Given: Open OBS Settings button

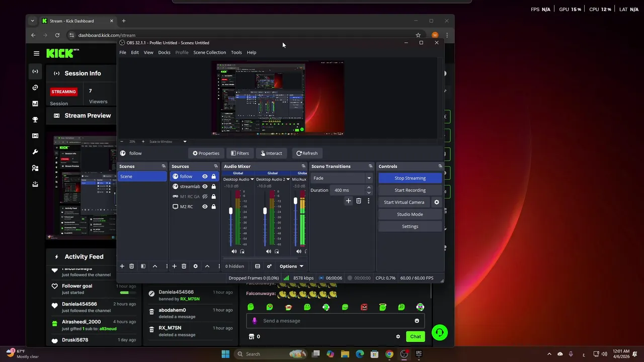Looking at the screenshot, I should point(410,226).
